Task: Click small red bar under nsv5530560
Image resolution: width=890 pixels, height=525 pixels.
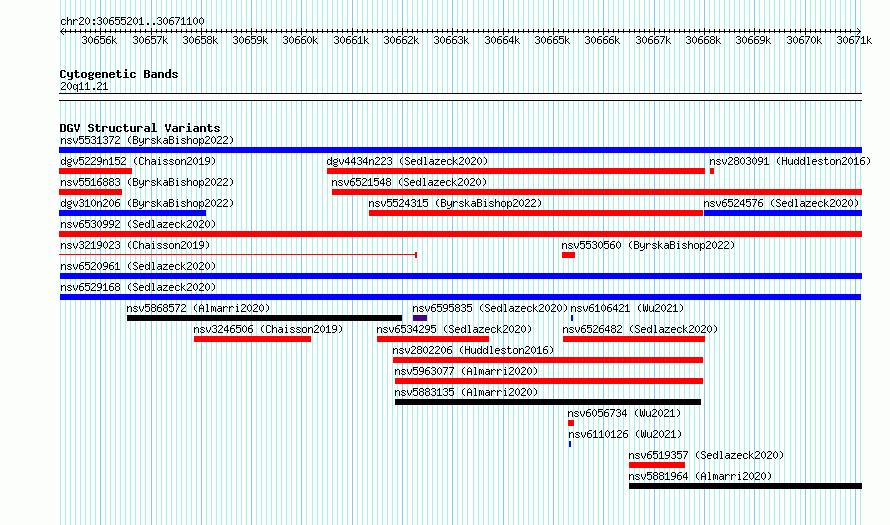Action: [568, 255]
